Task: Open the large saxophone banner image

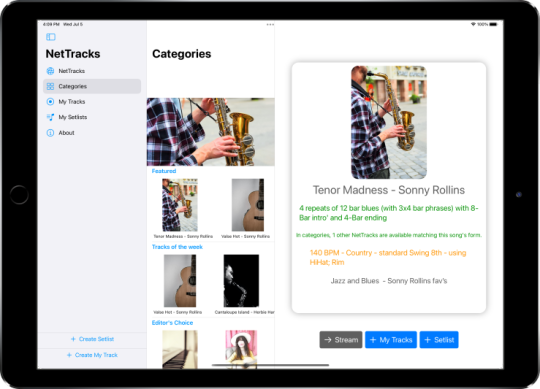Action: click(211, 132)
